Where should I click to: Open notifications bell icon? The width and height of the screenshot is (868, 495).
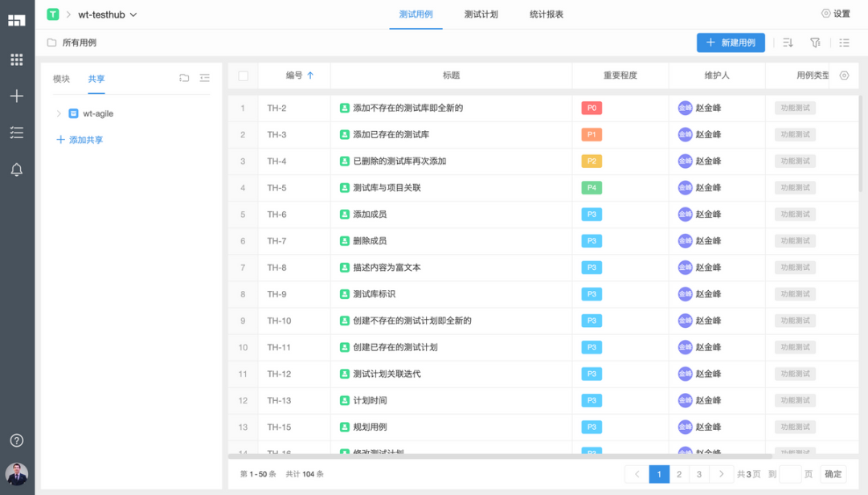tap(17, 170)
